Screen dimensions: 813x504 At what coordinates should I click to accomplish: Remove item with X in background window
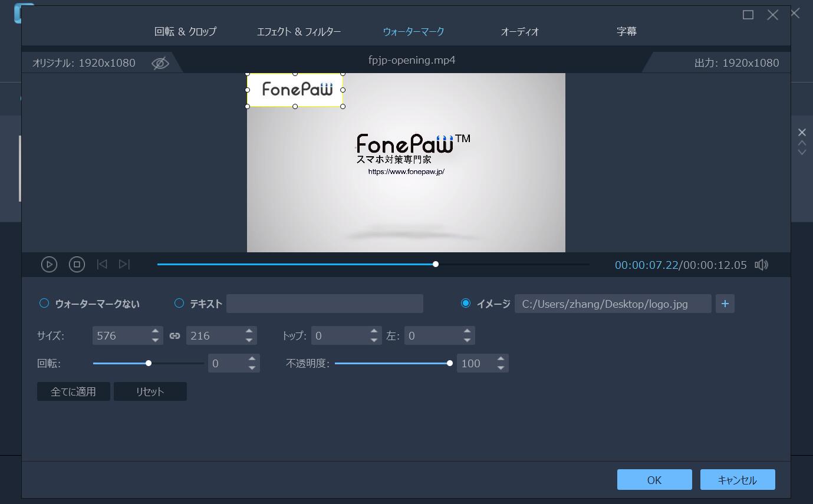802,132
